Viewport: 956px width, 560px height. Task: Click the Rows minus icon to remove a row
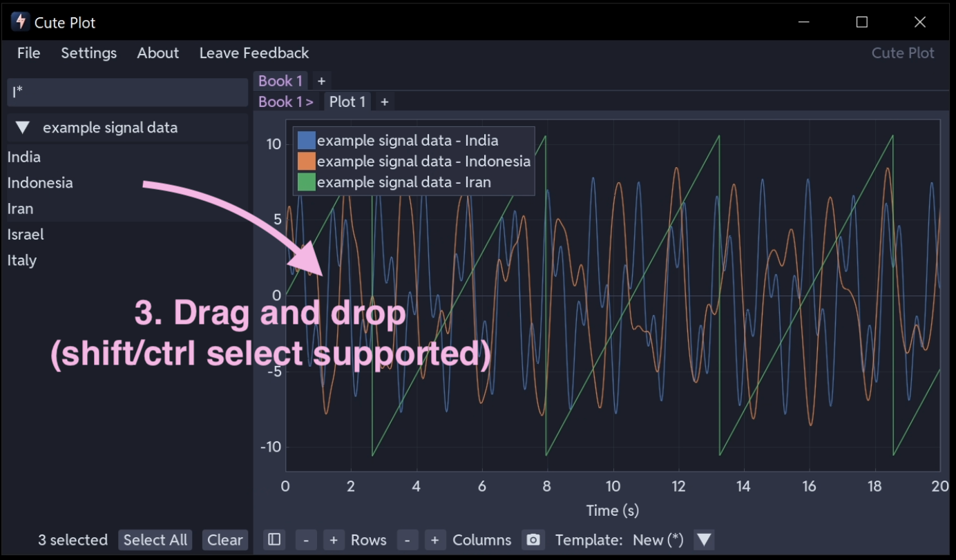click(306, 540)
